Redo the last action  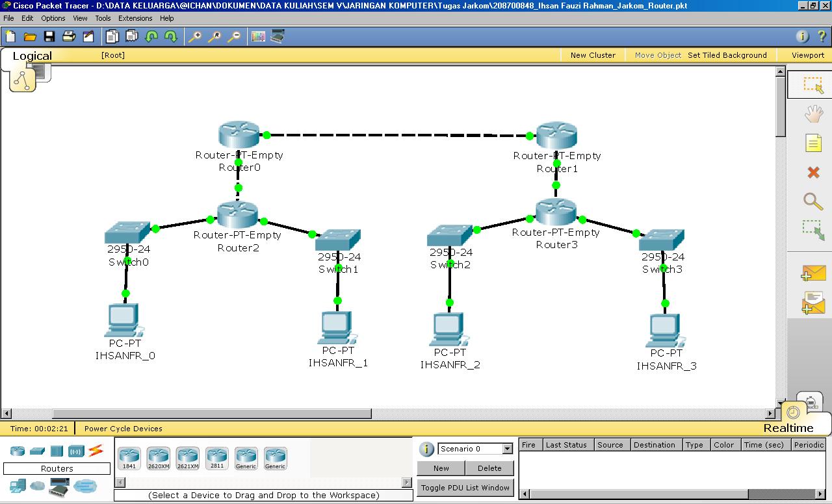(x=171, y=36)
